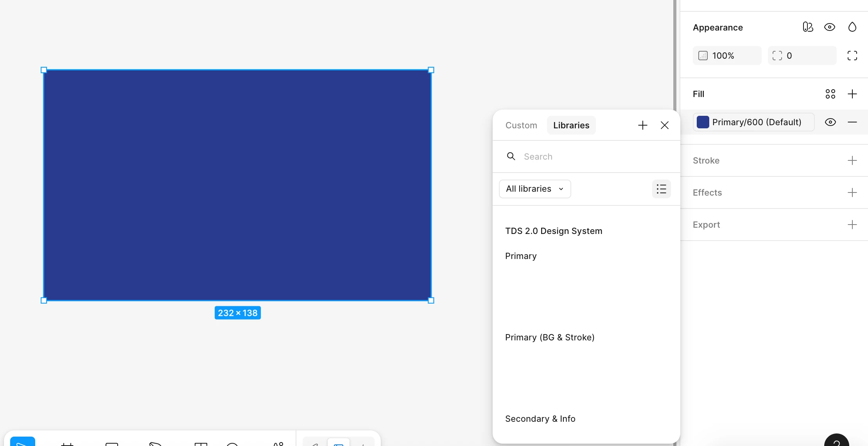Click the 100% opacity field
868x446 pixels.
[727, 56]
